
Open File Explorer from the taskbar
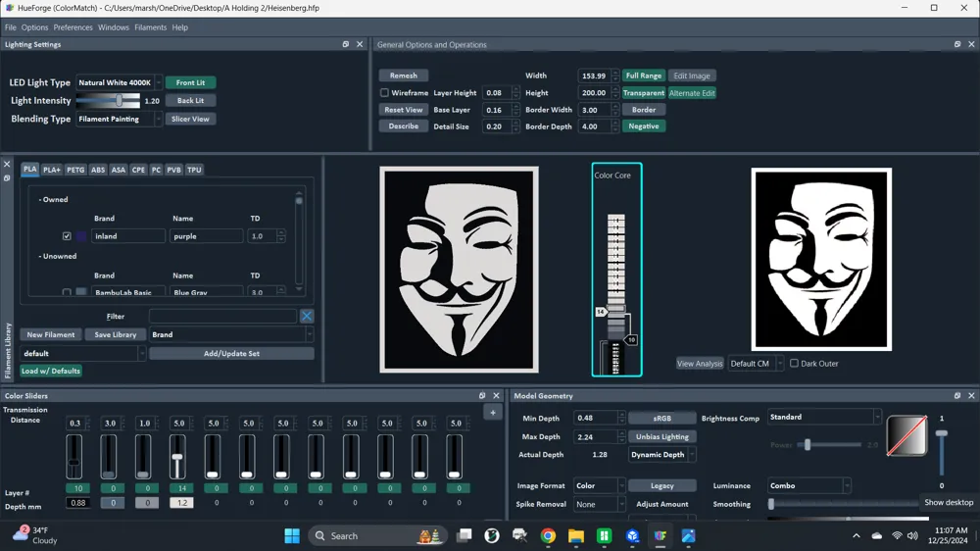click(575, 536)
